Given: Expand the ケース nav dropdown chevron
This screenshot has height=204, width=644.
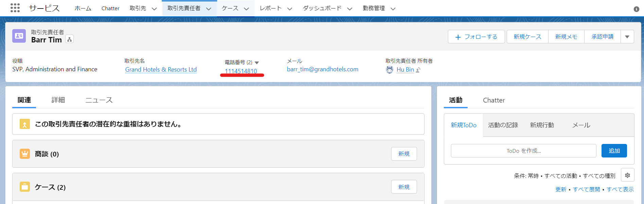Looking at the screenshot, I should tap(246, 9).
